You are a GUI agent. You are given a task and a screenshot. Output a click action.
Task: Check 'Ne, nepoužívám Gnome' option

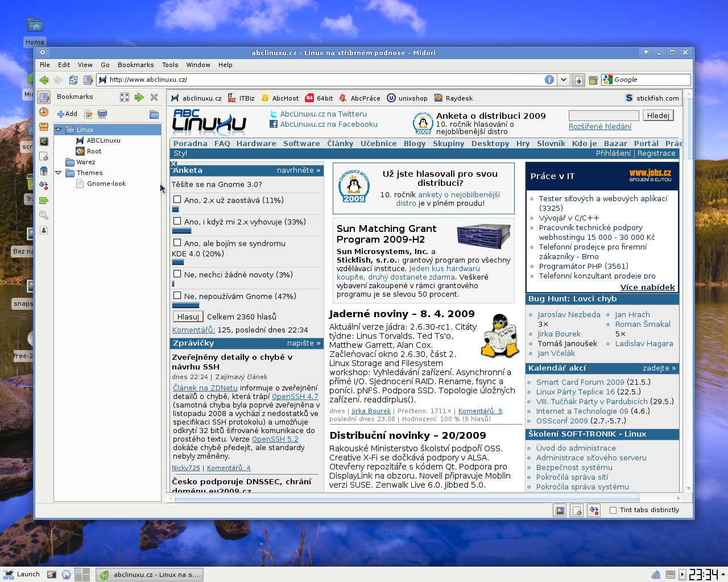pyautogui.click(x=177, y=296)
